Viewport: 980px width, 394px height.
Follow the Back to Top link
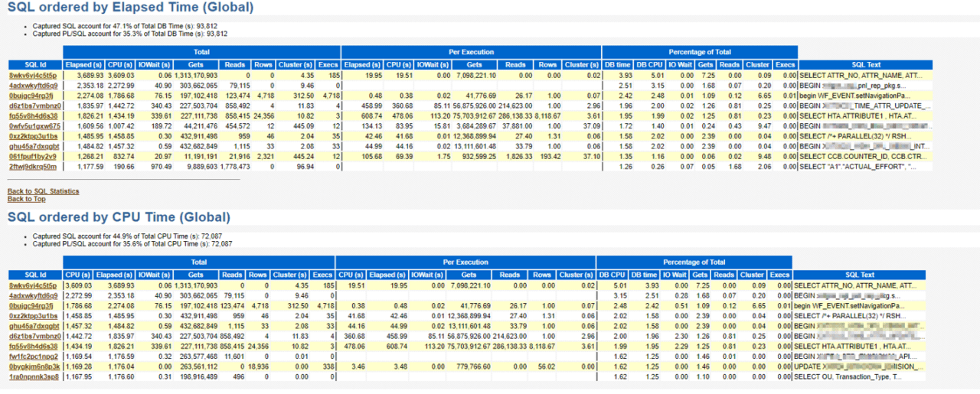[x=26, y=199]
